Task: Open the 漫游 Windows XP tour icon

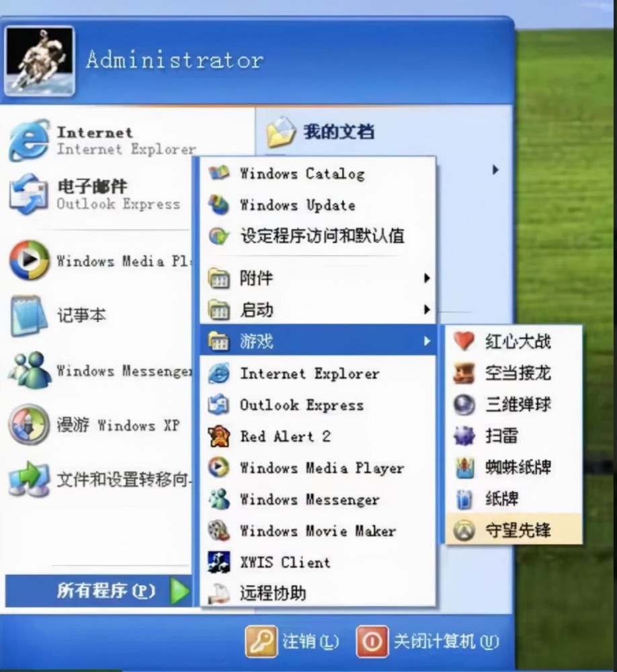Action: 29,425
